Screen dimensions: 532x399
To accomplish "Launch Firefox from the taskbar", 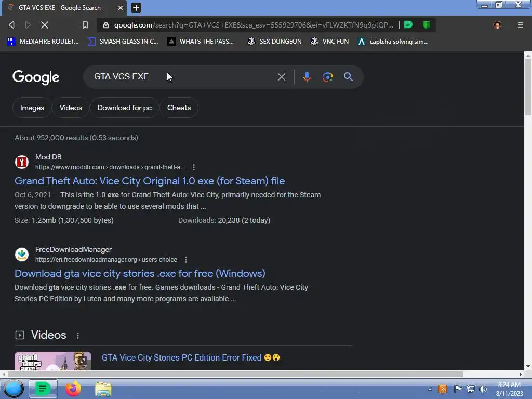I will 73,389.
